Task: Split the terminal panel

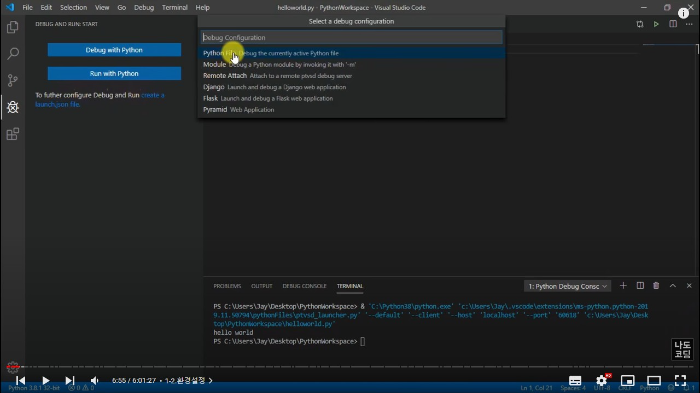Action: click(x=640, y=286)
